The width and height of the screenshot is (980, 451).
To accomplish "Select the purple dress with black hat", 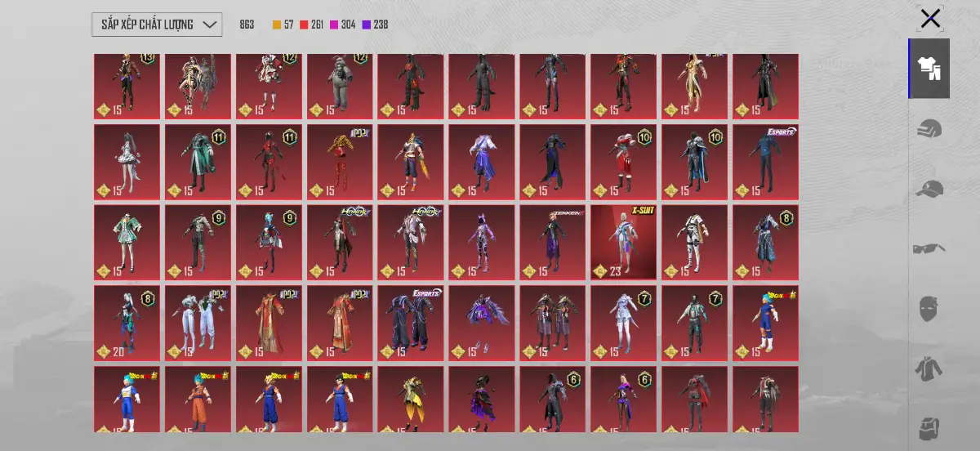I will 481,399.
